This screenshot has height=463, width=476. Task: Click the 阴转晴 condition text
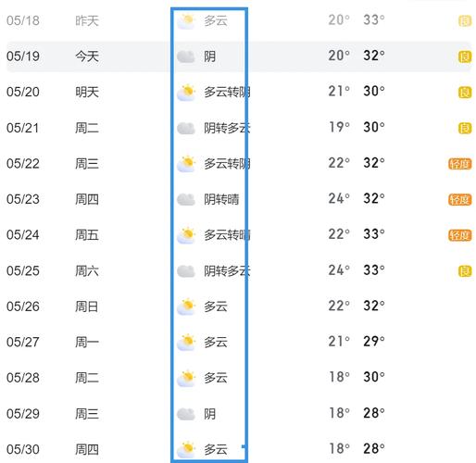(221, 199)
